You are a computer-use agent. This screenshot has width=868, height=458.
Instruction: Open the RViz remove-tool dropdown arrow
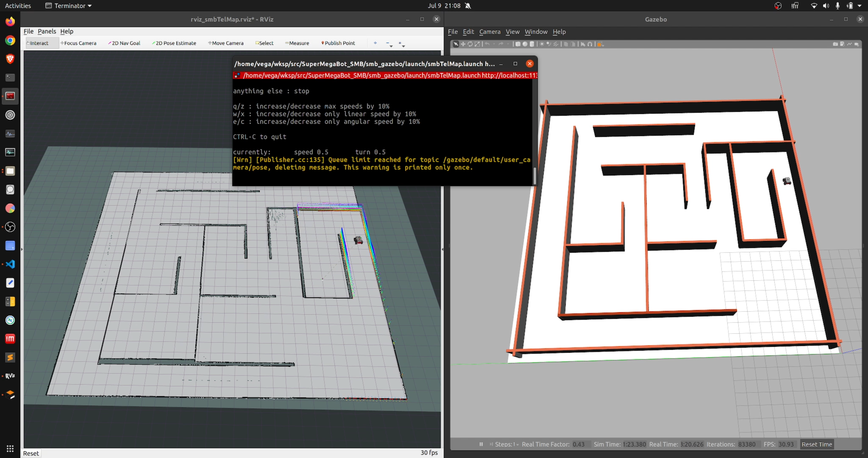391,46
